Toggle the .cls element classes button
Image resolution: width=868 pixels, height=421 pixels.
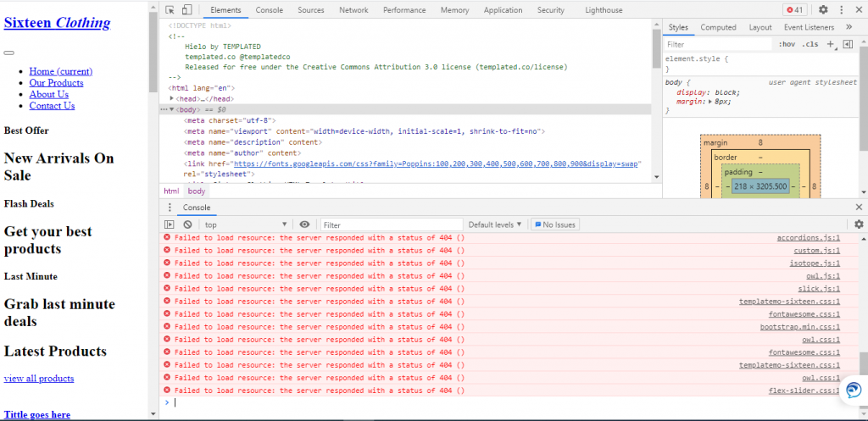tap(810, 44)
